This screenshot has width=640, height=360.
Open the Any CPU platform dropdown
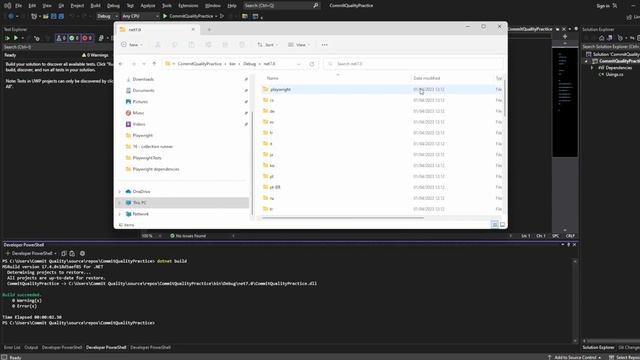point(140,16)
